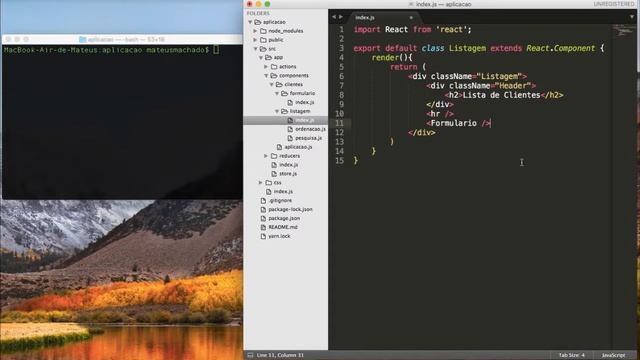
Task: Open package-lock.json in sidebar
Action: click(x=290, y=209)
